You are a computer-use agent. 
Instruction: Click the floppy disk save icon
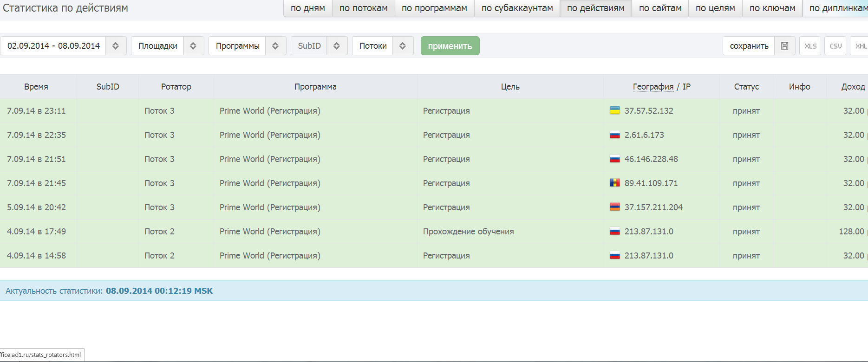(784, 46)
